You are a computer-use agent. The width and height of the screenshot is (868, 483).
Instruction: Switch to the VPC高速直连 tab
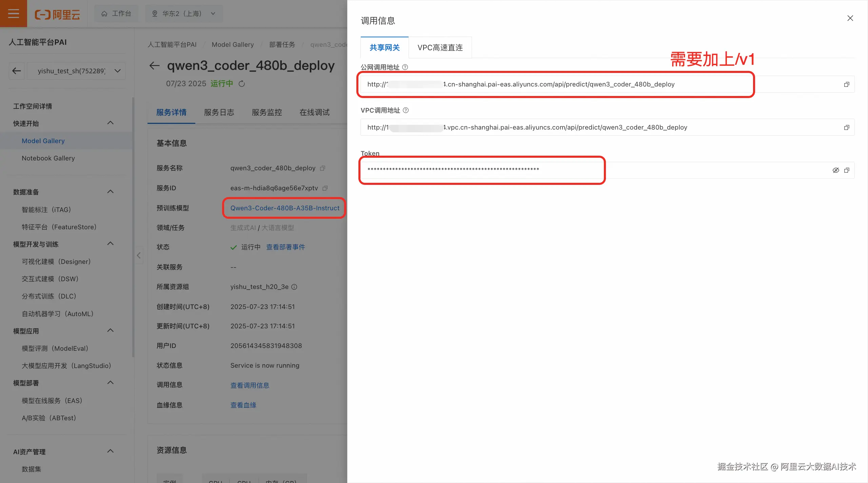tap(440, 47)
